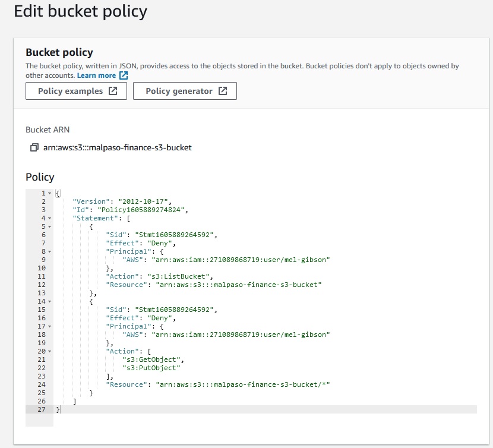Screen dimensions: 493x448
Task: Click the malpaso-finance-s3-bucket ARN text
Action: (x=118, y=147)
